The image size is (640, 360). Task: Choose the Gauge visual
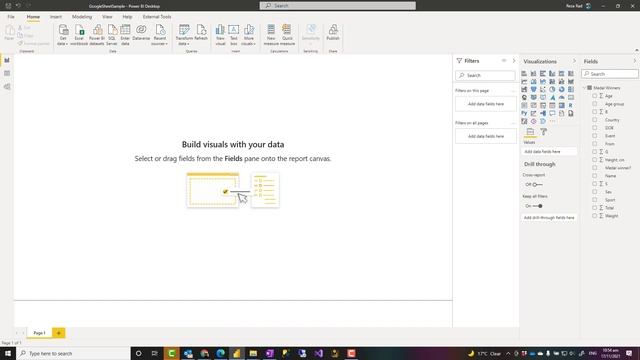562,98
